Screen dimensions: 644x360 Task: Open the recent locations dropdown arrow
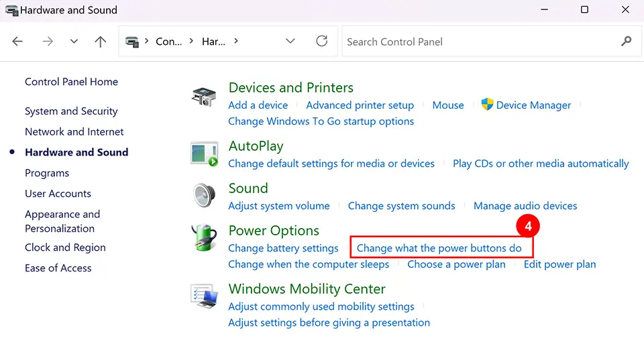(74, 41)
